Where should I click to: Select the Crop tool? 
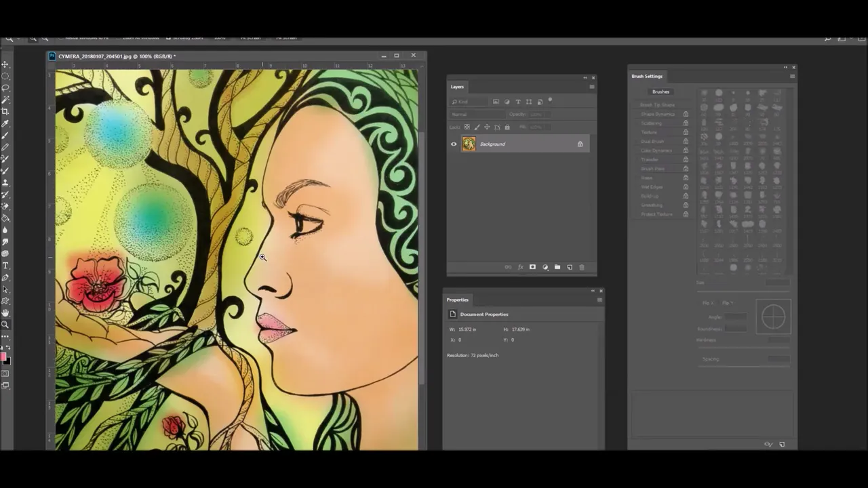(x=5, y=111)
